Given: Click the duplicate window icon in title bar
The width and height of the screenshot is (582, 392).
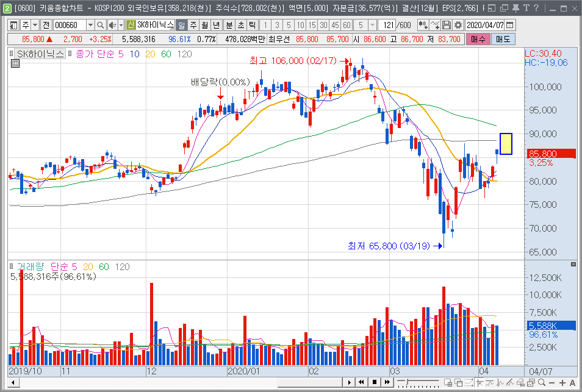Looking at the screenshot, I should (504, 8).
